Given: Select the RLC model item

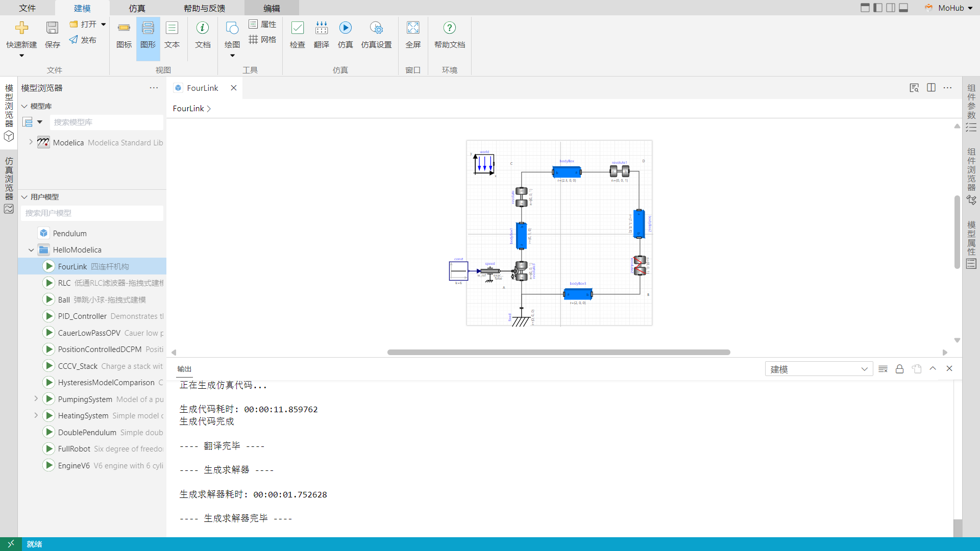Looking at the screenshot, I should (x=92, y=283).
